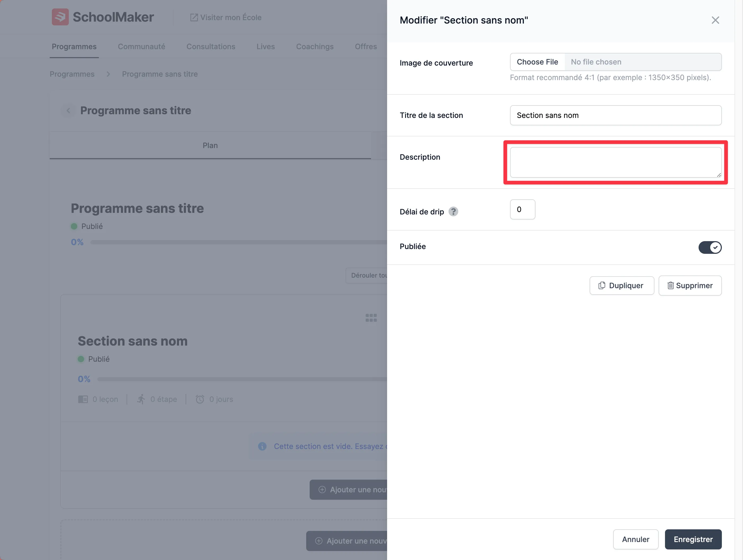Select the Plan tab
Image resolution: width=743 pixels, height=560 pixels.
210,145
